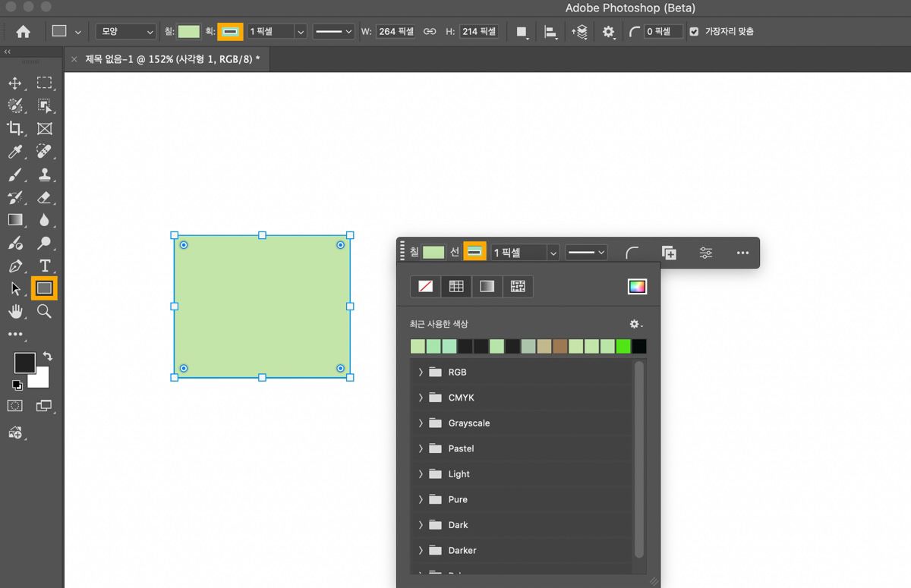
Task: Select the Gradient tool
Action: pyautogui.click(x=14, y=220)
